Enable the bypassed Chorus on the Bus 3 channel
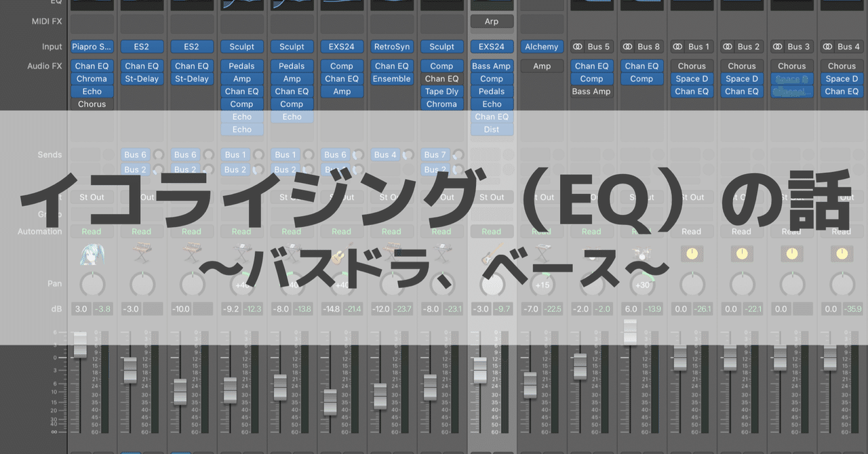Screen dimensions: 868x454 (791, 66)
